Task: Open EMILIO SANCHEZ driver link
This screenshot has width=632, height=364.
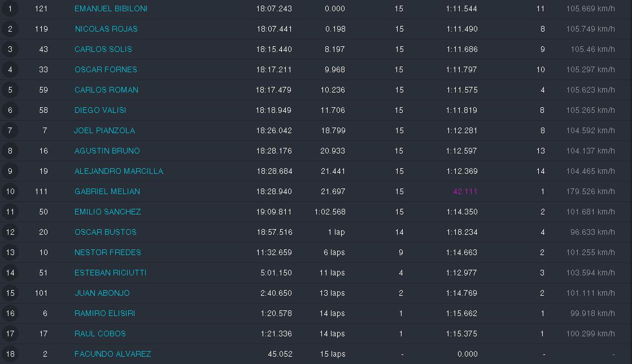Action: pos(108,212)
